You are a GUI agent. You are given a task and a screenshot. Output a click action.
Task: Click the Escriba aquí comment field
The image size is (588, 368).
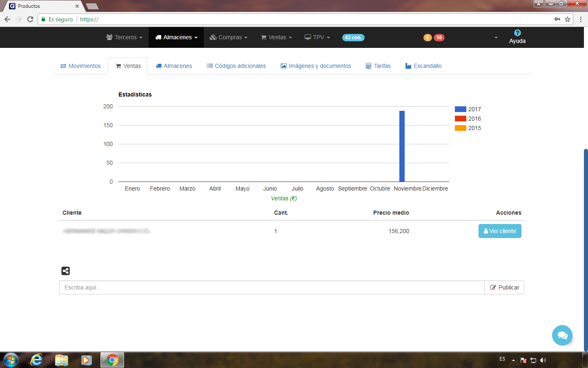272,287
